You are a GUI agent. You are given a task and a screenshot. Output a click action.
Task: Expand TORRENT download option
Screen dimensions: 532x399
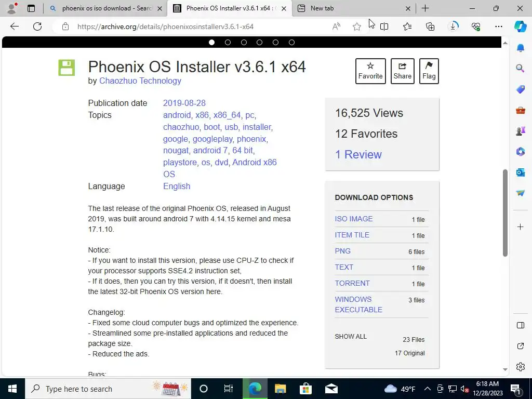point(352,283)
